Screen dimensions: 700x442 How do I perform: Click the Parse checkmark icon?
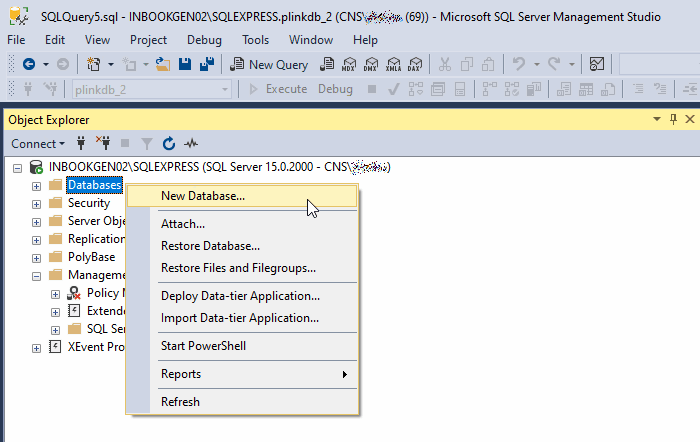point(393,90)
